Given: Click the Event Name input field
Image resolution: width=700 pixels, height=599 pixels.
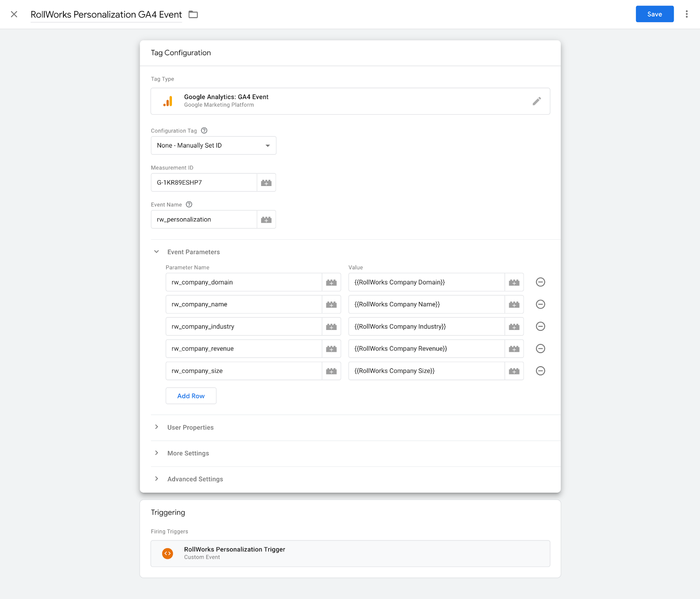Looking at the screenshot, I should tap(204, 219).
